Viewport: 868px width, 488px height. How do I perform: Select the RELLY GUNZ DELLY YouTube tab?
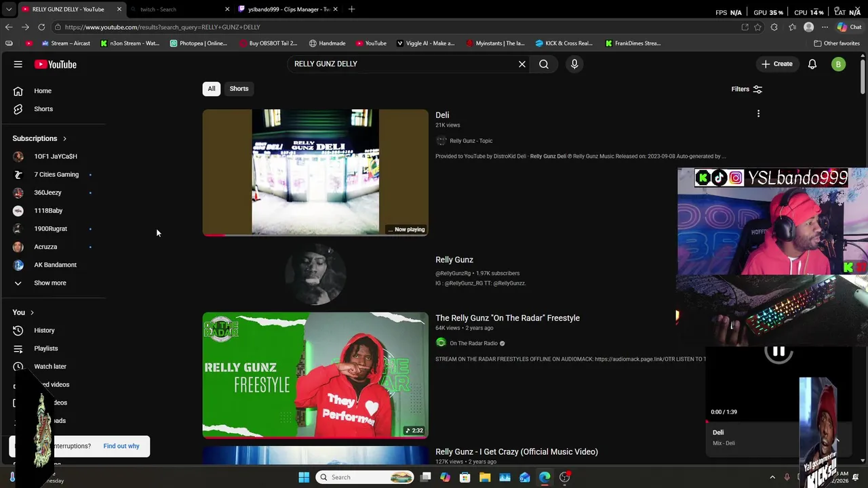click(71, 9)
